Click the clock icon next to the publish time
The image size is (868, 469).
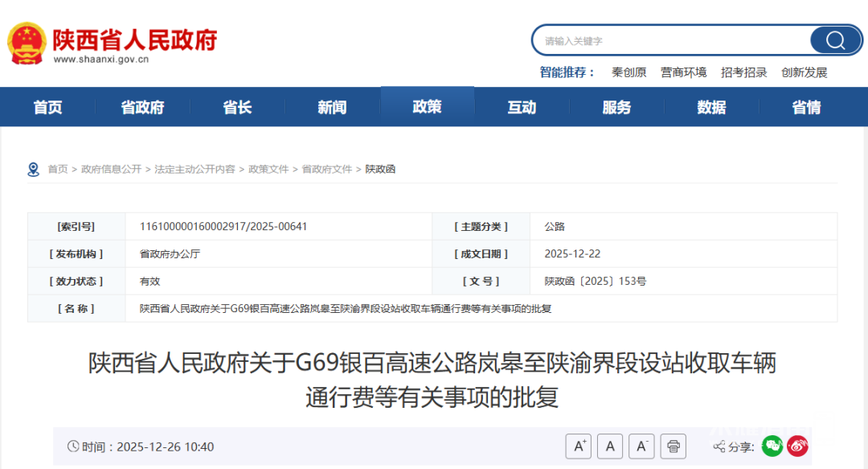pyautogui.click(x=74, y=446)
